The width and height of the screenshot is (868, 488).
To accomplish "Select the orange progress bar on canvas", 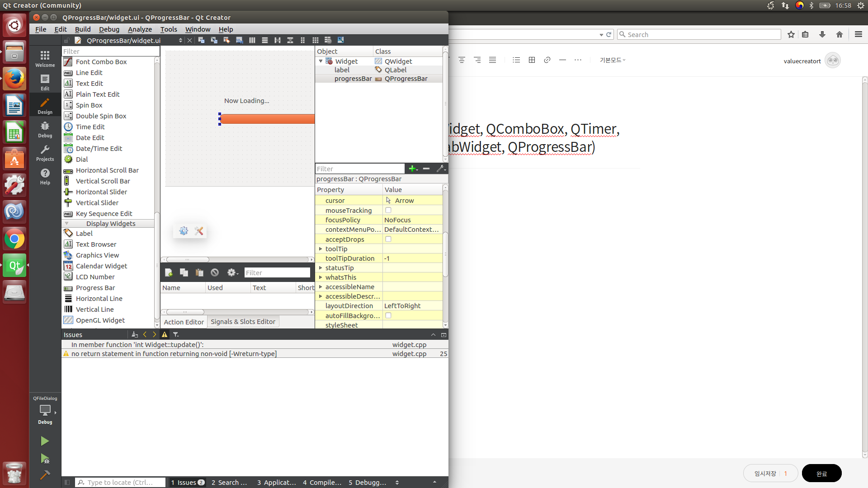I will tap(268, 119).
